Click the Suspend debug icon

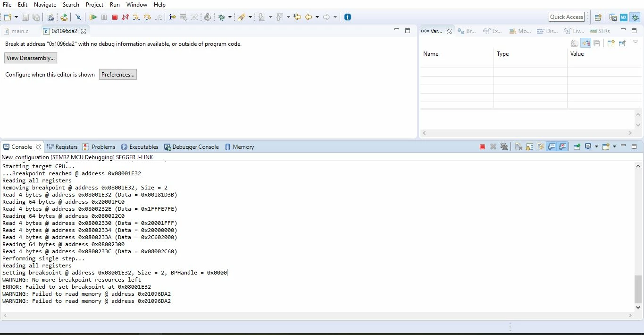click(x=104, y=17)
